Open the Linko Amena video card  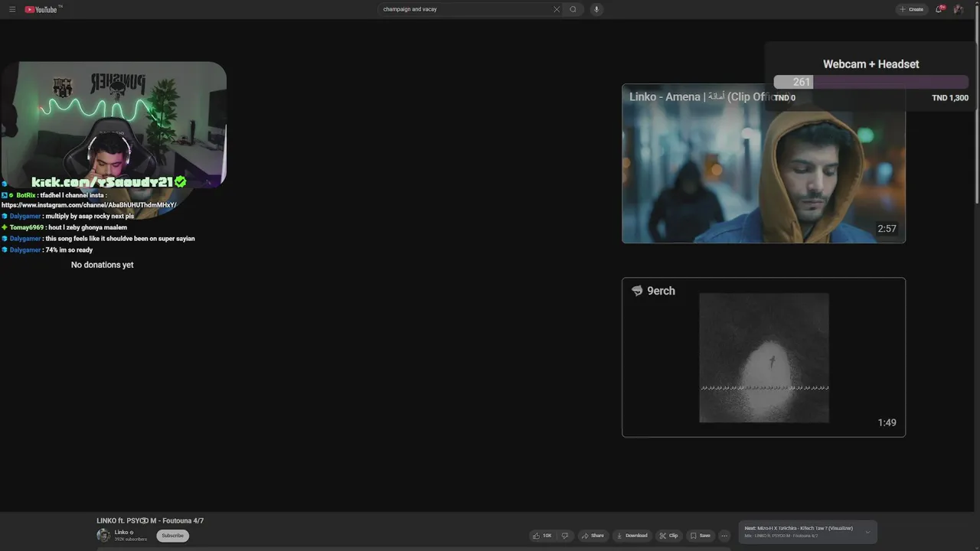coord(763,164)
